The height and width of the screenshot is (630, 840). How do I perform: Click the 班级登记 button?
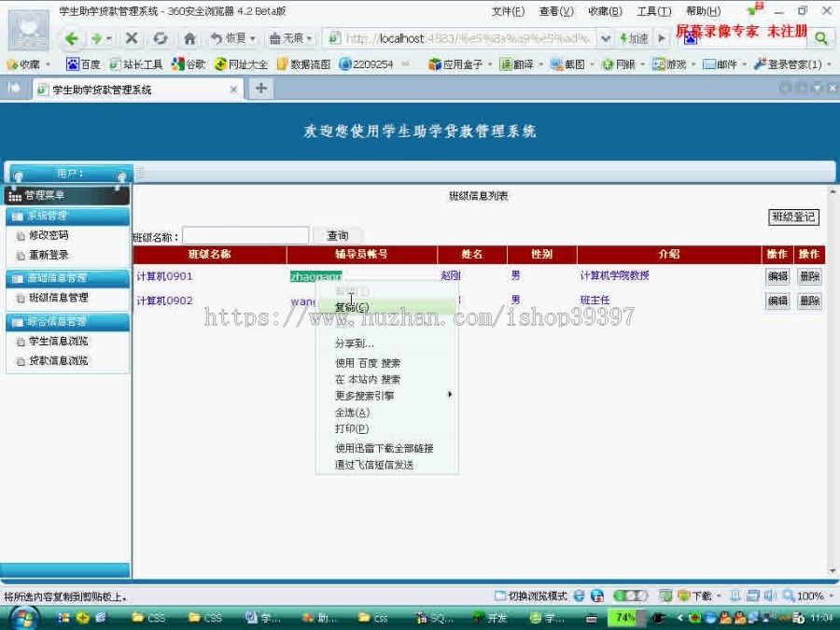pos(793,217)
